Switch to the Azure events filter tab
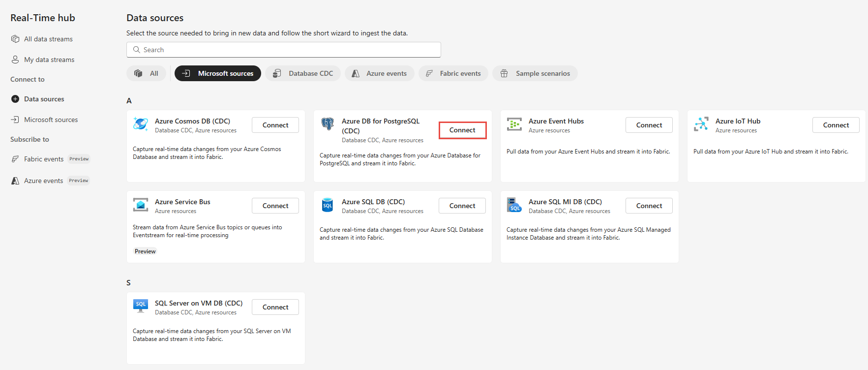The width and height of the screenshot is (868, 370). point(380,73)
